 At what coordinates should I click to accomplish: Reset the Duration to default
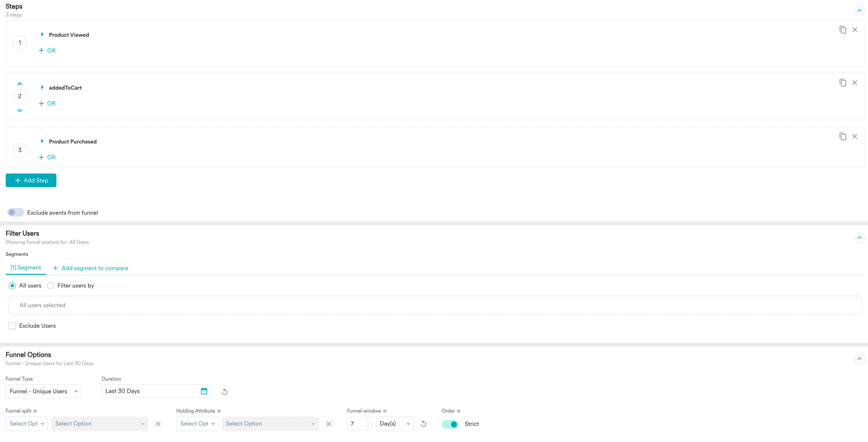(225, 391)
